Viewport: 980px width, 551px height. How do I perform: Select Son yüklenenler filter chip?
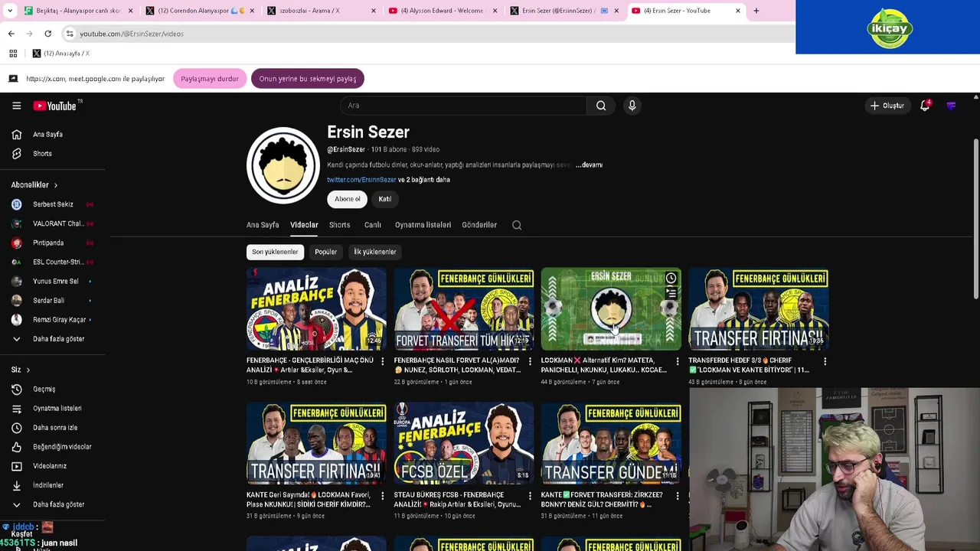[275, 252]
